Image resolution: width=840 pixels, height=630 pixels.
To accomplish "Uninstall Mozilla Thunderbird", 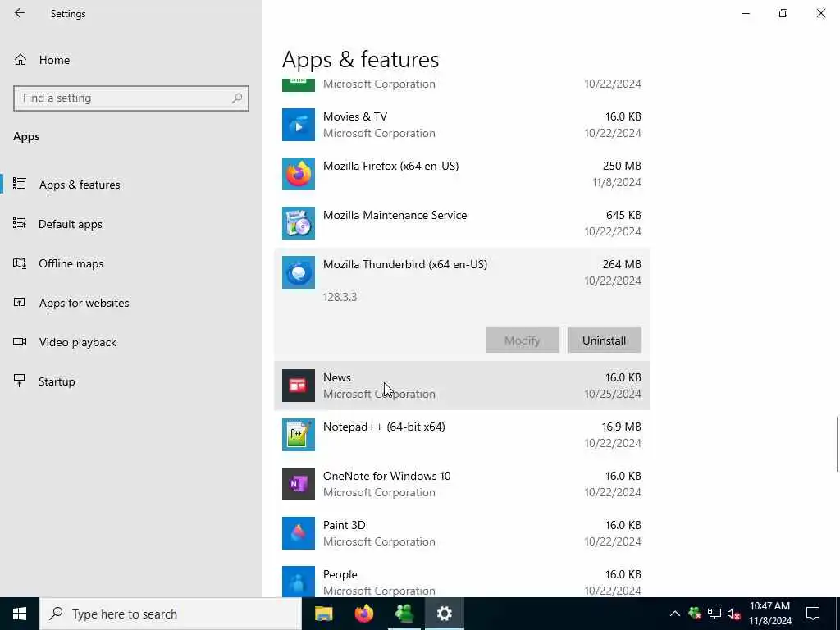I will pos(605,340).
